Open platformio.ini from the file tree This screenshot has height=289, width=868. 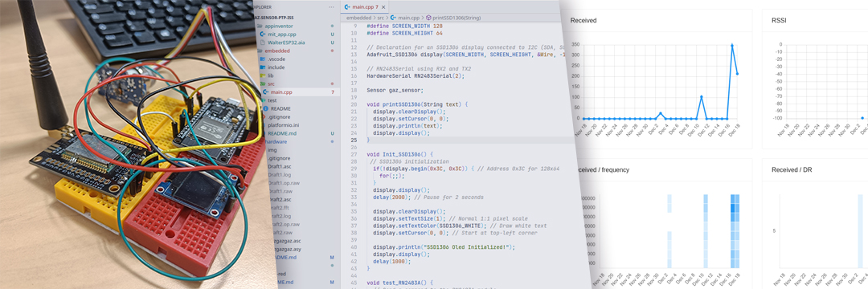click(x=284, y=125)
